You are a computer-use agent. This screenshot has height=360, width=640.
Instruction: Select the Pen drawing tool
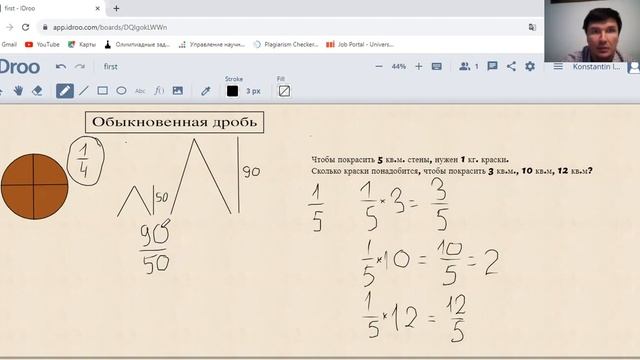[x=65, y=91]
